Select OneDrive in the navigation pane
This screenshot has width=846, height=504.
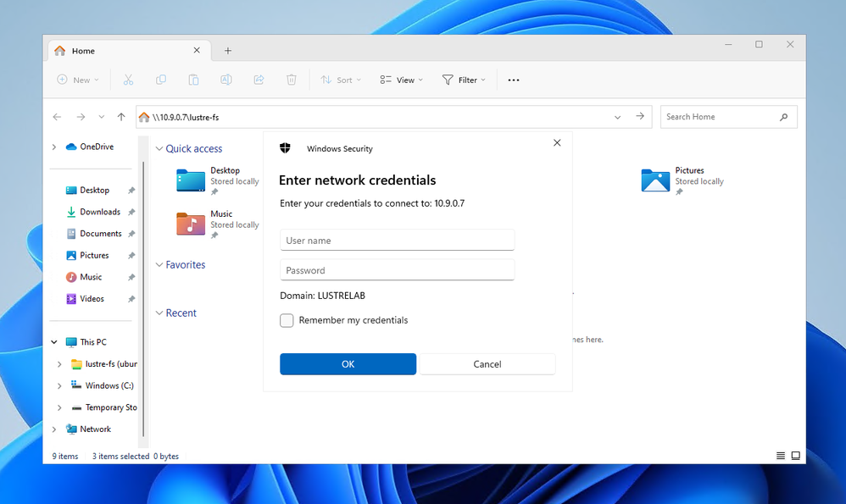pyautogui.click(x=90, y=147)
